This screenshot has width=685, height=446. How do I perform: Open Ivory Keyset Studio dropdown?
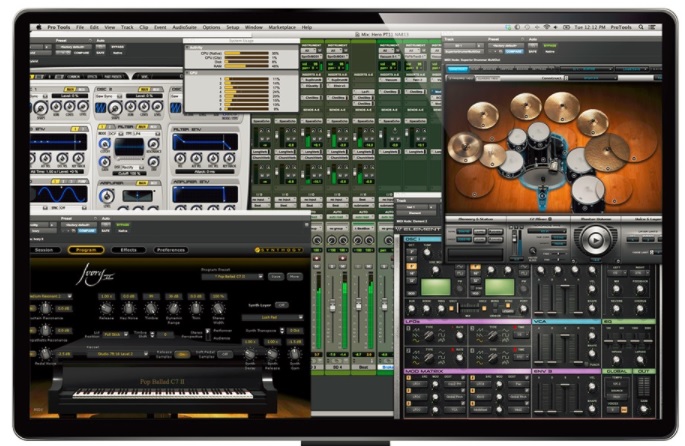[117, 354]
